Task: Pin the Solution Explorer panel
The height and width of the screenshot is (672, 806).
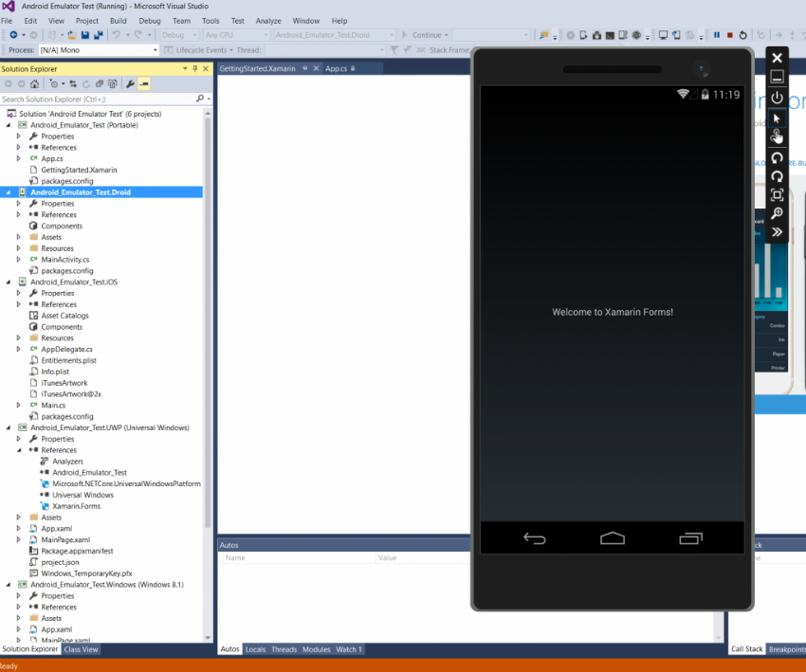Action: click(x=194, y=67)
